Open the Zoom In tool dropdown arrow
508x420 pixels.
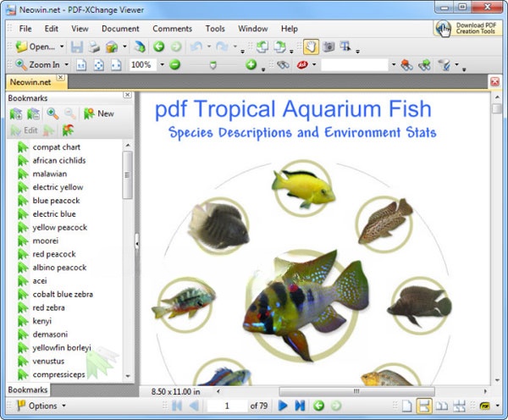click(x=66, y=65)
